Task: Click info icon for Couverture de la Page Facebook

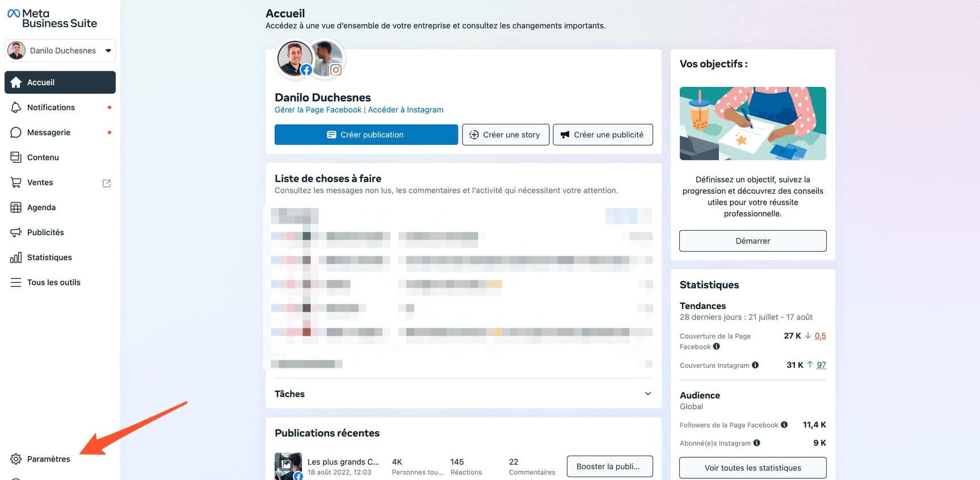Action: click(717, 347)
